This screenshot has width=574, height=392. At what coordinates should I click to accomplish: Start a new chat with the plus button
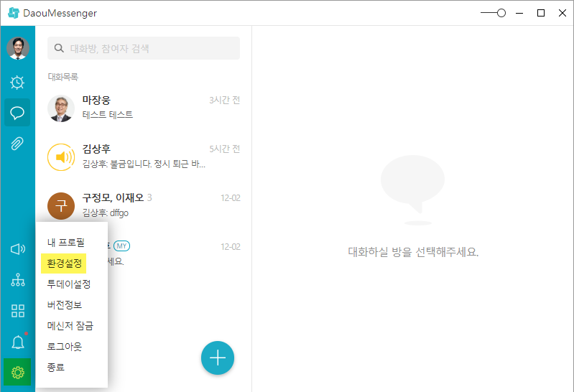[x=218, y=358]
